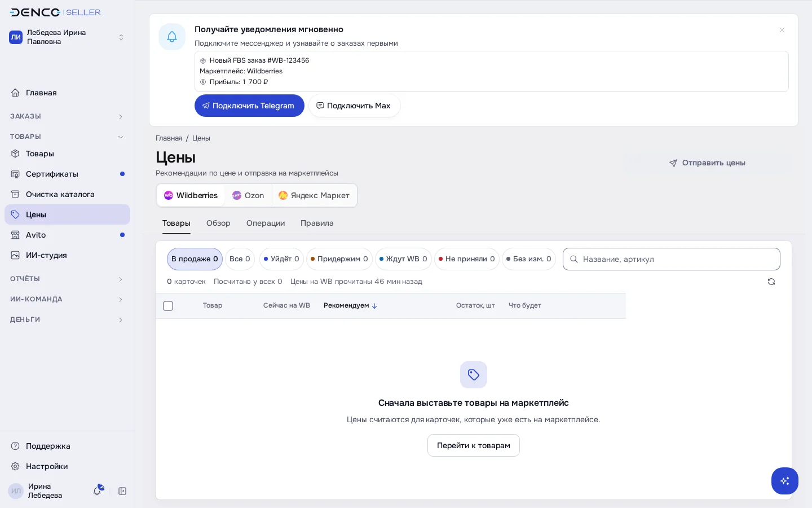This screenshot has width=812, height=508.
Task: Click the DENCO SELLER logo
Action: [x=55, y=12]
